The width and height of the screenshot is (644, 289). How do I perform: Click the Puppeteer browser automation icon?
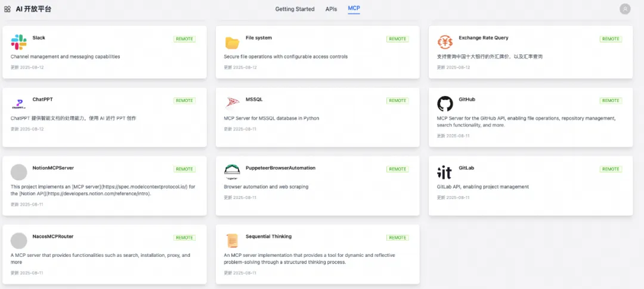pos(232,172)
